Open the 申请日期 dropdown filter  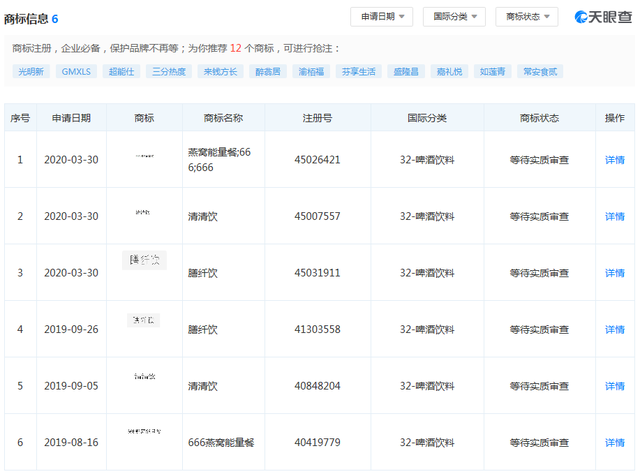(380, 17)
